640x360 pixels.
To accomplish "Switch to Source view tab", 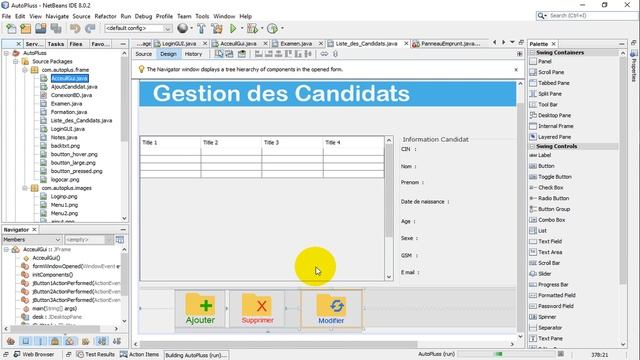I will point(144,54).
